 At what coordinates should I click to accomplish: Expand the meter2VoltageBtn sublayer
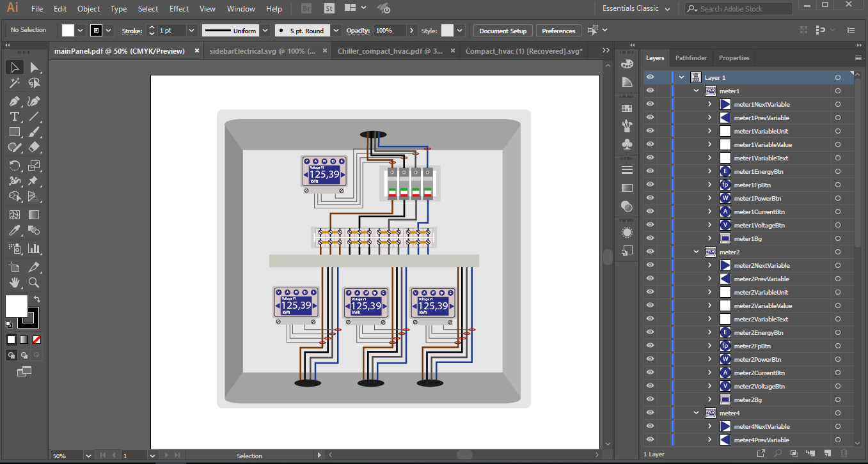point(709,386)
